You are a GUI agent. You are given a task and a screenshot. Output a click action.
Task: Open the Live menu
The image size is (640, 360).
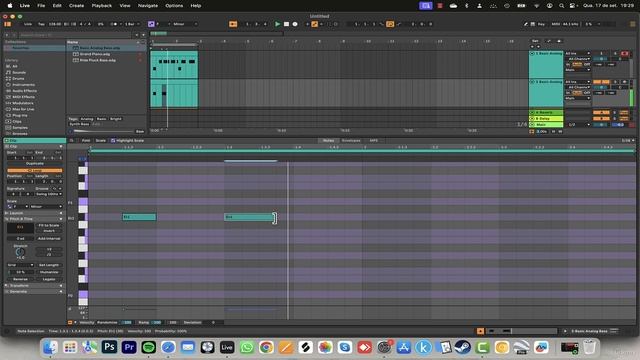(25, 6)
